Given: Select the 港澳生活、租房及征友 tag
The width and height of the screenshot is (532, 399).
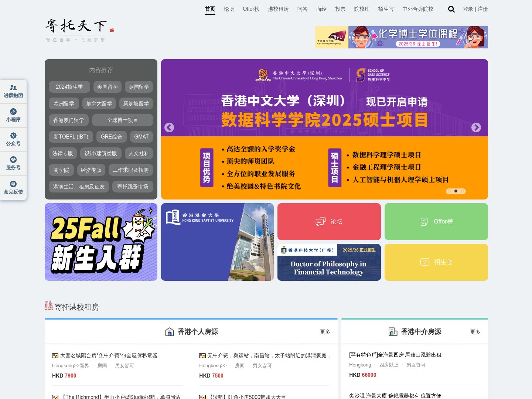Looking at the screenshot, I should tap(79, 187).
